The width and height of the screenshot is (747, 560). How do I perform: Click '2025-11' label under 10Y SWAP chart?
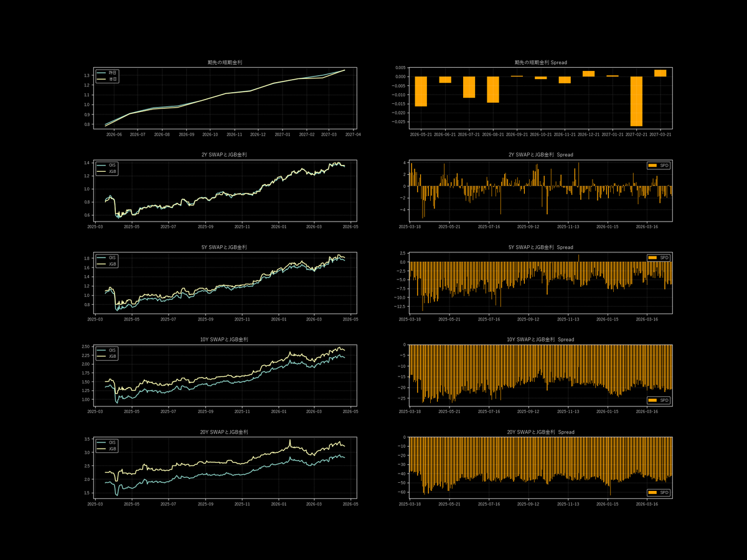coord(243,411)
